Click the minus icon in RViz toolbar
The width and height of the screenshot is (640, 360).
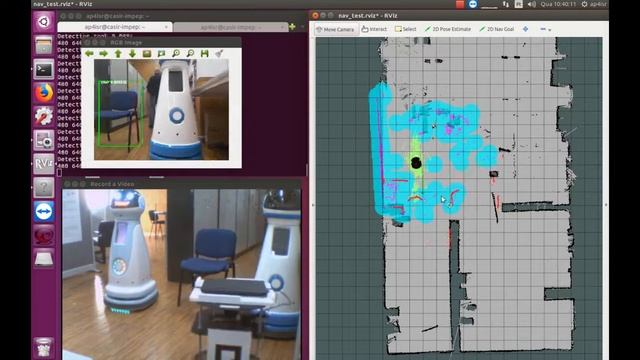point(542,29)
